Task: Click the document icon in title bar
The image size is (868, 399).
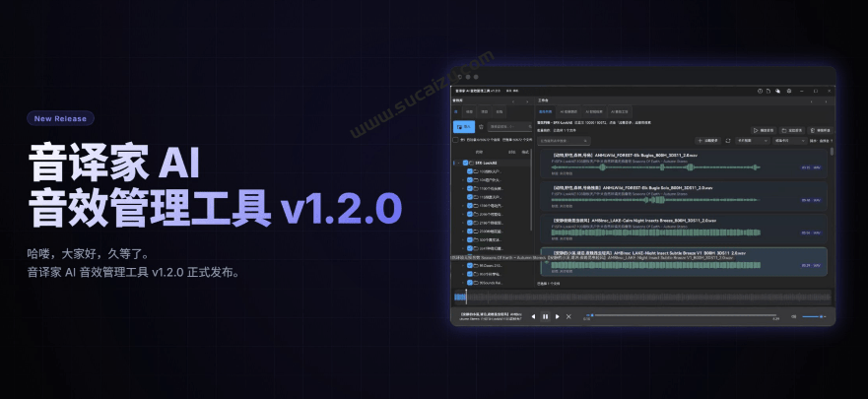Action: tap(768, 91)
